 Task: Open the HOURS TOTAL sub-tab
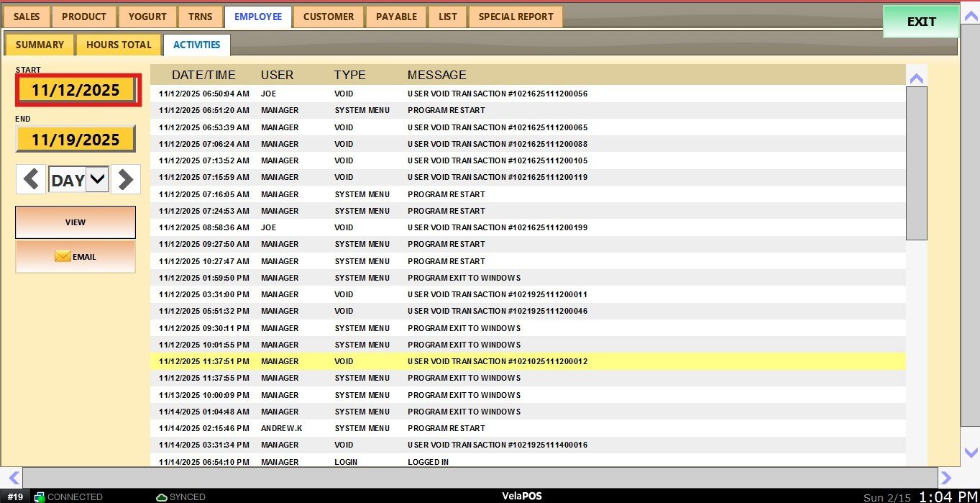point(119,45)
